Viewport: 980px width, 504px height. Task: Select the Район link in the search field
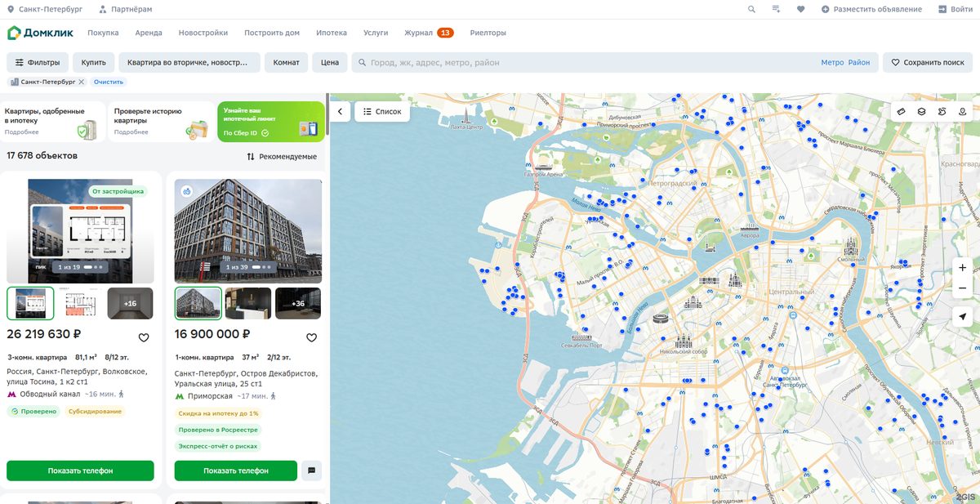pos(859,63)
